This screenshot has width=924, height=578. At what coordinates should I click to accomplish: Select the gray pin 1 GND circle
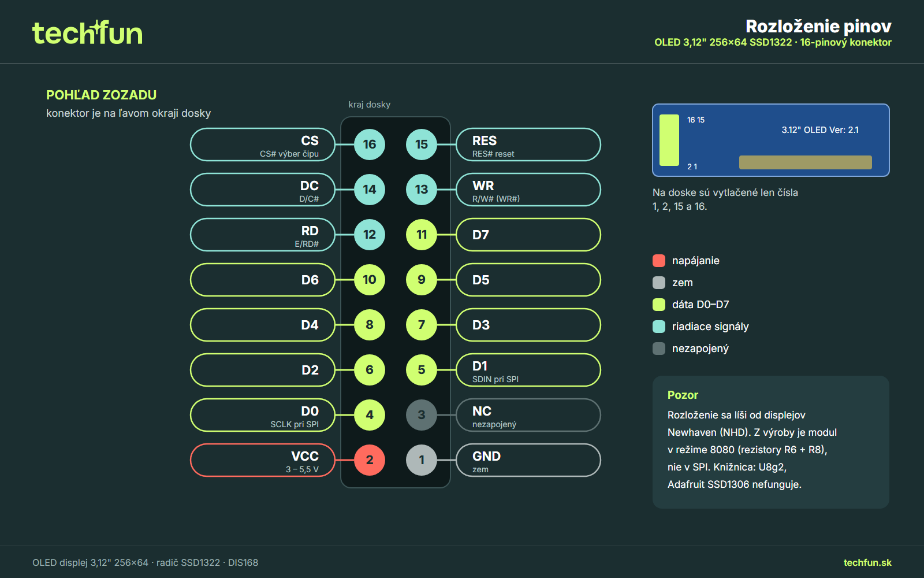pos(422,460)
